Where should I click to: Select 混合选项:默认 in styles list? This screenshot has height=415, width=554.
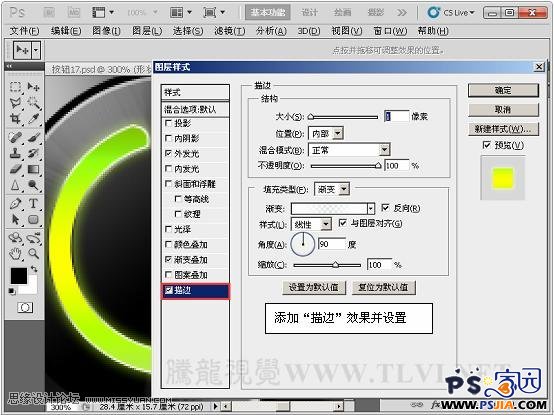[x=195, y=109]
